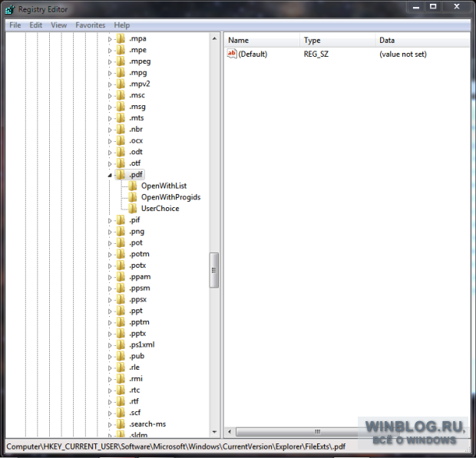This screenshot has width=476, height=458.
Task: Expand the .rle key
Action: coord(110,368)
